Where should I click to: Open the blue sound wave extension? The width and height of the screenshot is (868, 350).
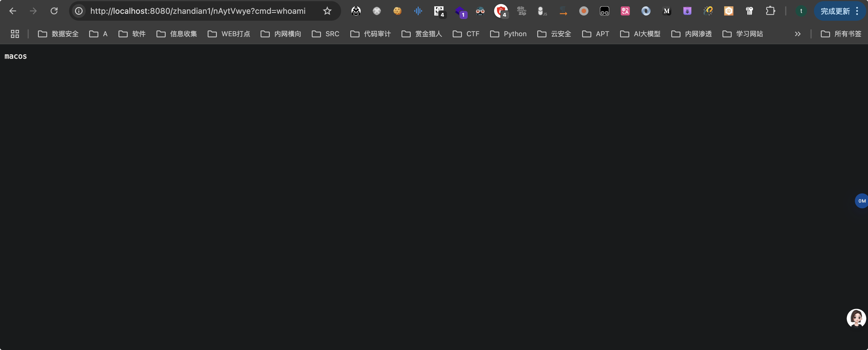(418, 11)
